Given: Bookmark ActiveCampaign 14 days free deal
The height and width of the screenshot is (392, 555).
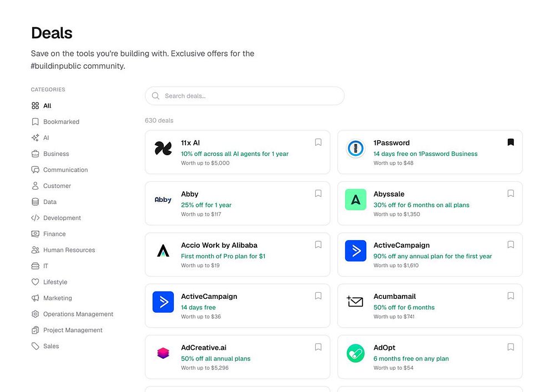Looking at the screenshot, I should pyautogui.click(x=318, y=296).
